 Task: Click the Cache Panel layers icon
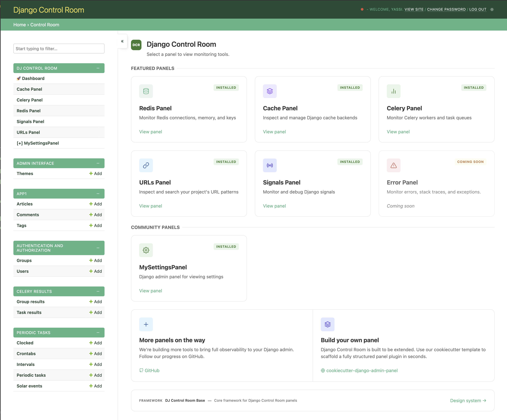pyautogui.click(x=270, y=91)
